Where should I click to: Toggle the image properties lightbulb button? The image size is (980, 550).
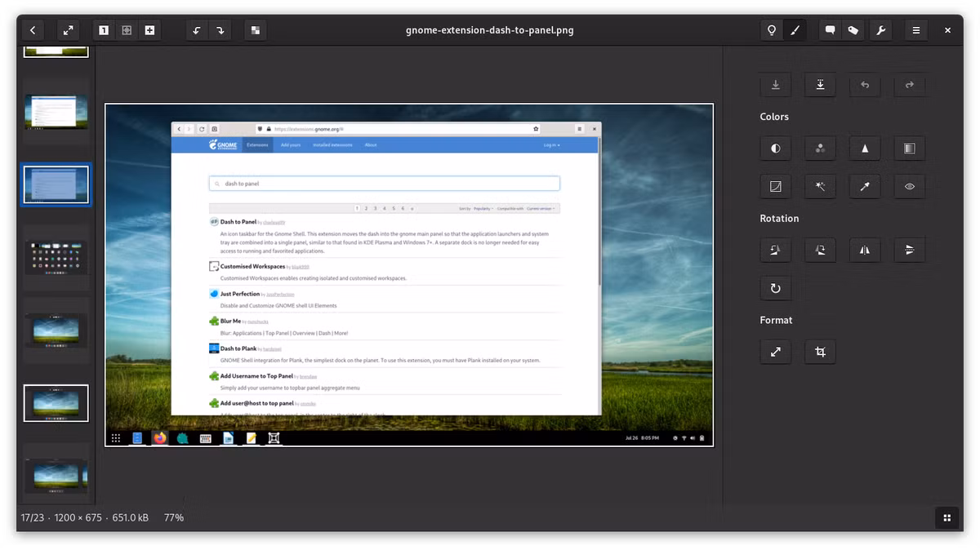tap(771, 30)
